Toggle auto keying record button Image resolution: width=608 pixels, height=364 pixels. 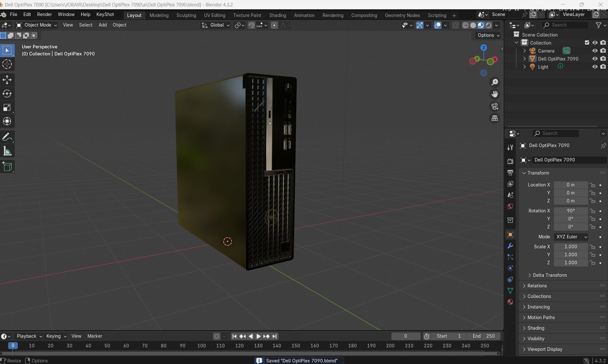click(x=217, y=336)
